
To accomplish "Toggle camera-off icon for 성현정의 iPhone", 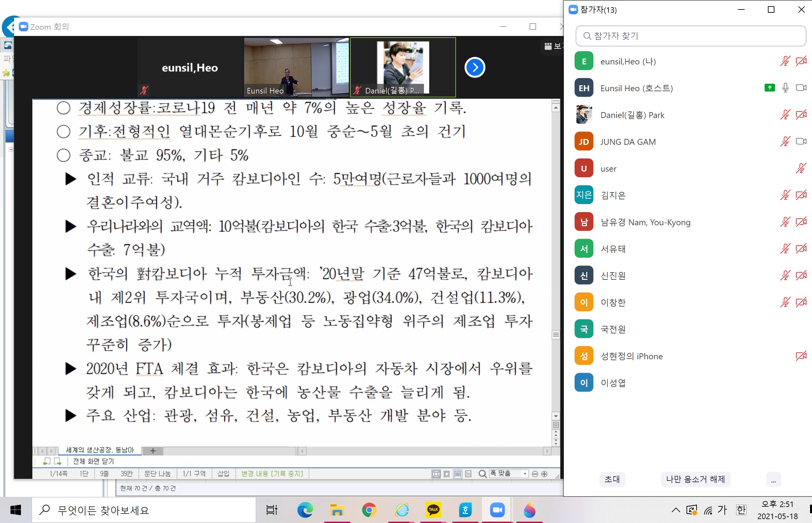I will tap(801, 356).
